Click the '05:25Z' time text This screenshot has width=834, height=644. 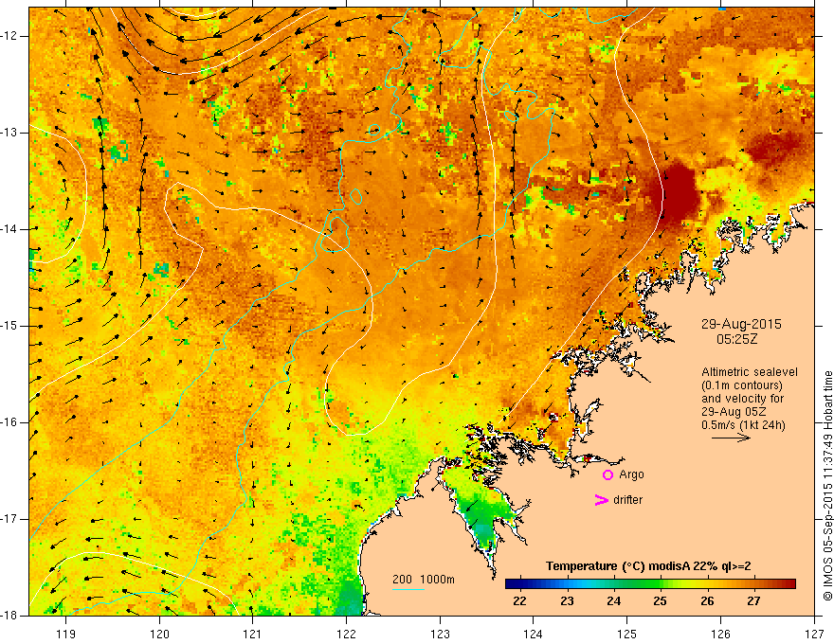tap(736, 339)
